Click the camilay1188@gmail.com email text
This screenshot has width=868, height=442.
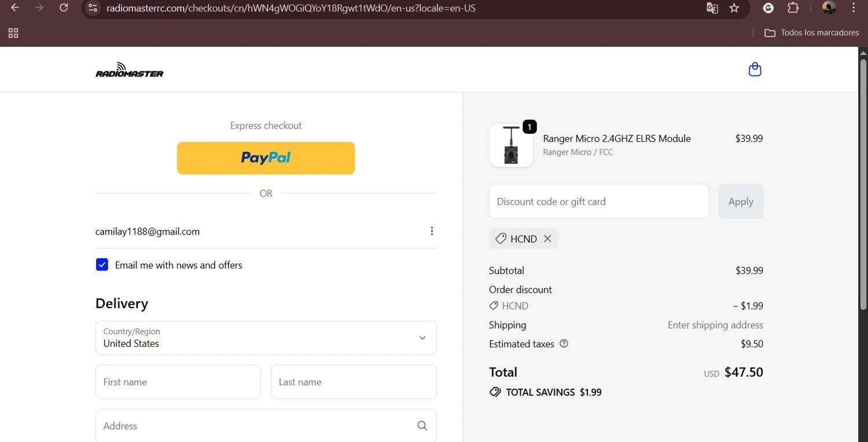[148, 231]
